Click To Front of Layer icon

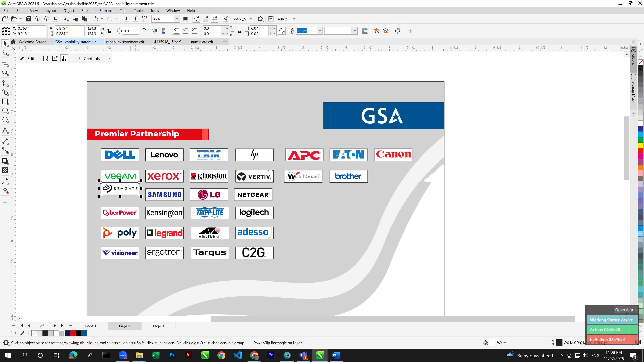pos(377,31)
